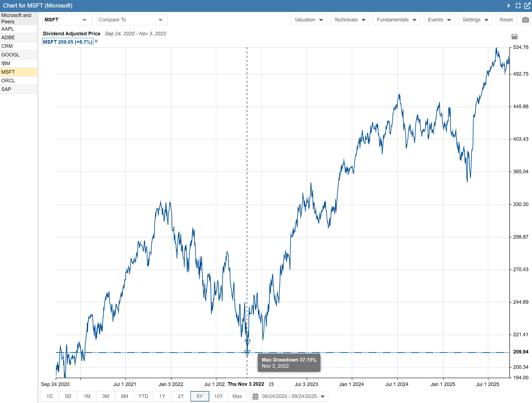The image size is (532, 403).
Task: Remove the MSFT series with X icon
Action: pos(96,41)
